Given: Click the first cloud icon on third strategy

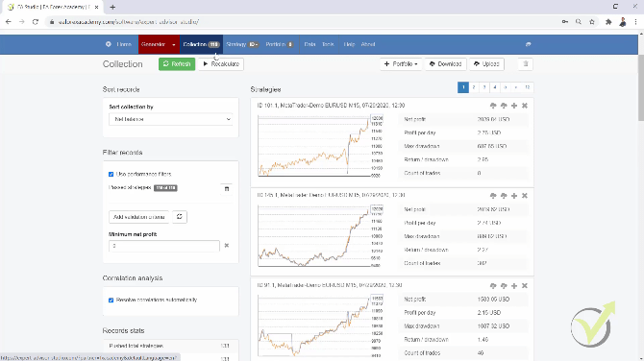Looking at the screenshot, I should point(493,286).
